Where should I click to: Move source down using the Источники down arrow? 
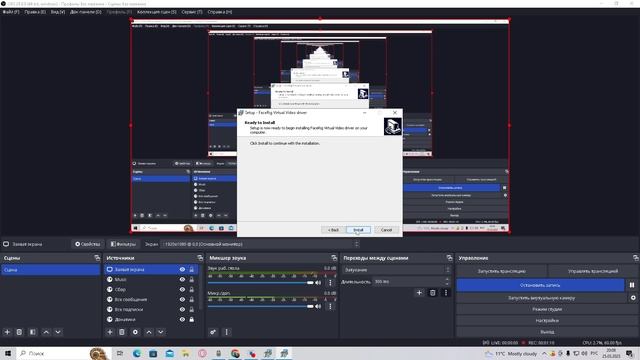161,332
